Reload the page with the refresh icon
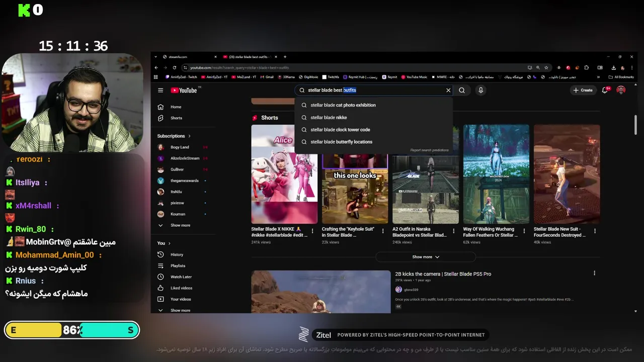Image resolution: width=644 pixels, height=362 pixels. [175, 68]
